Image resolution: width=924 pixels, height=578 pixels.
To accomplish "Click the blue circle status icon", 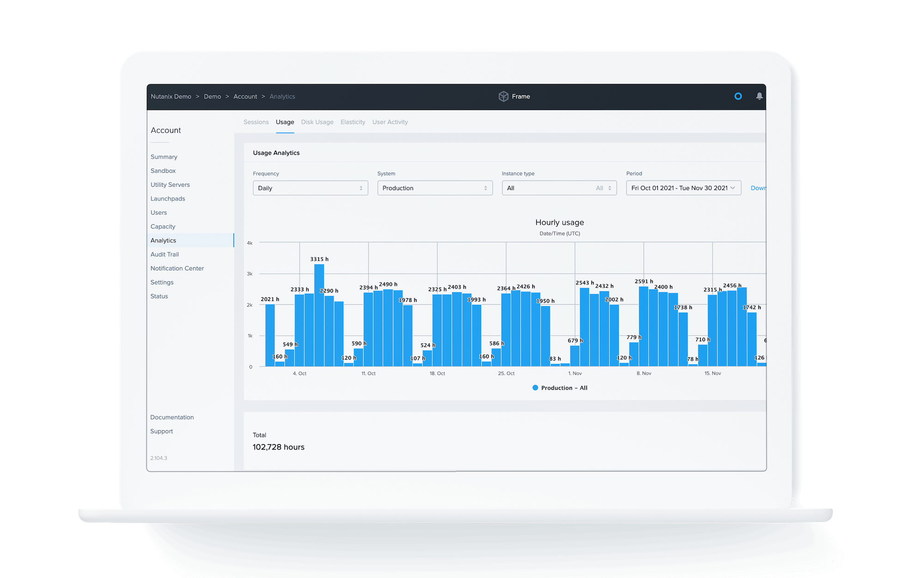I will [738, 96].
